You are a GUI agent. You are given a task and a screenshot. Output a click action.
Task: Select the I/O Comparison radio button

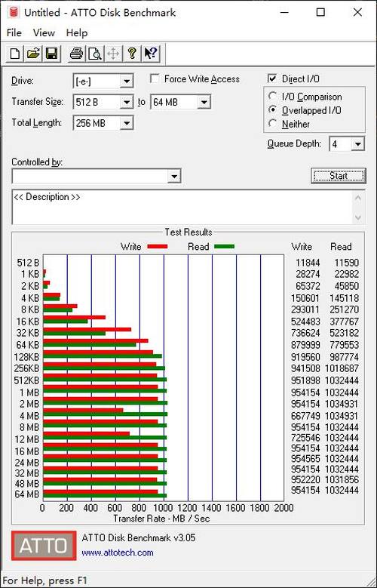tap(273, 97)
